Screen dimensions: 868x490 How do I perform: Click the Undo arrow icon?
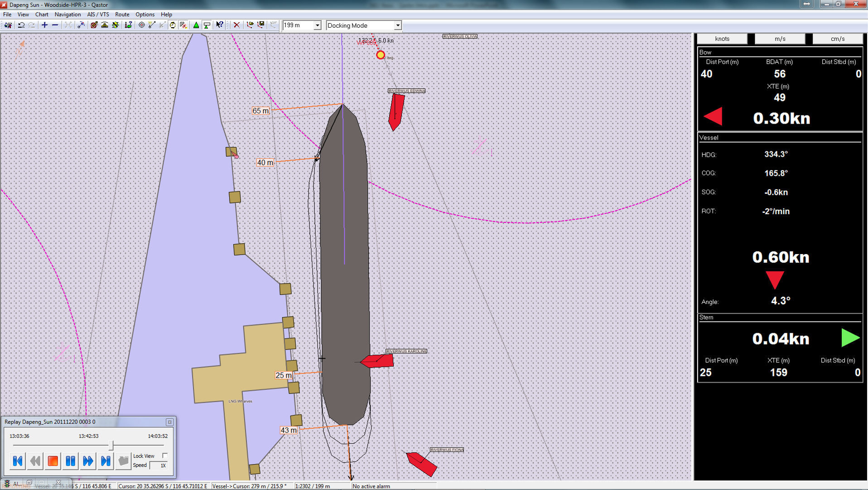pos(21,25)
